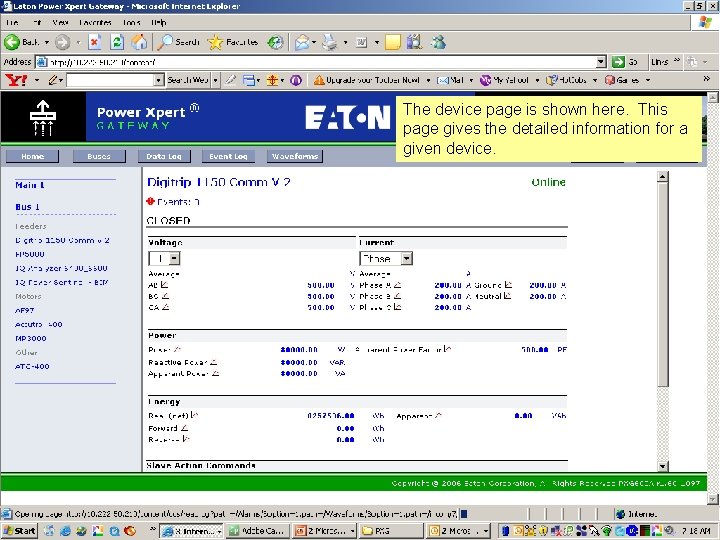The image size is (720, 540).
Task: Select the MP3000 motor link
Action: coord(31,338)
